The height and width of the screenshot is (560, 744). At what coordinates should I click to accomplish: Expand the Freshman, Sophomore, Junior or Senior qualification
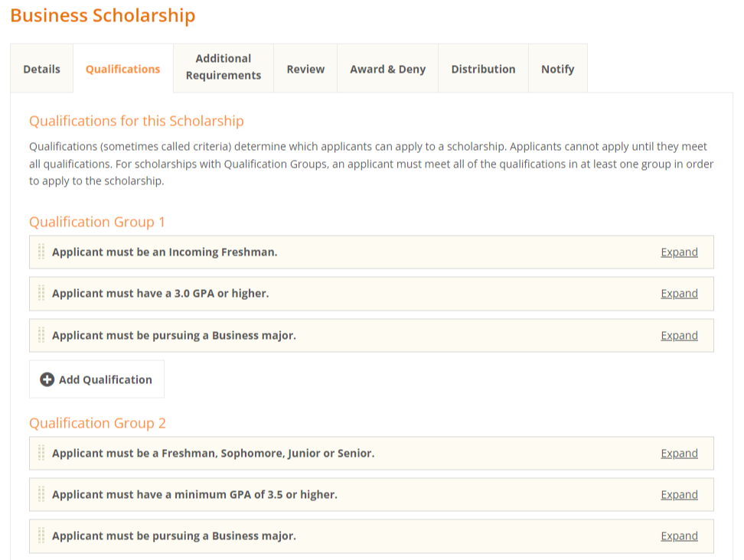point(679,453)
